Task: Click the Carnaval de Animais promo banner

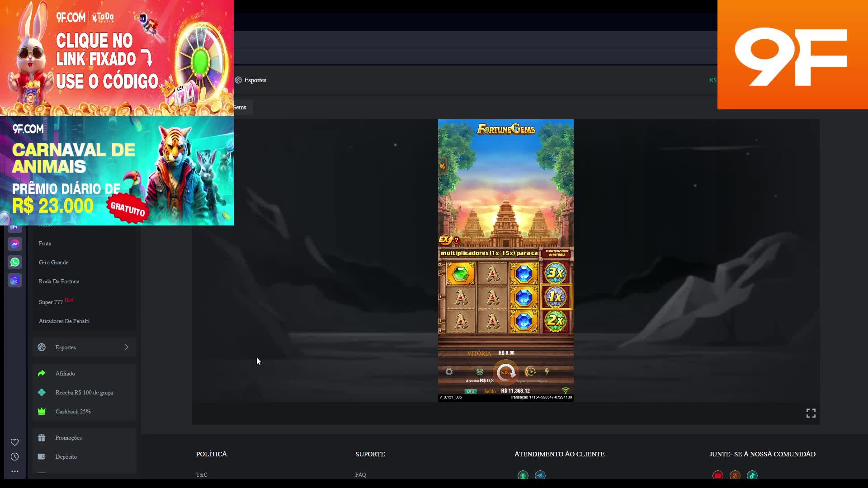Action: [117, 171]
